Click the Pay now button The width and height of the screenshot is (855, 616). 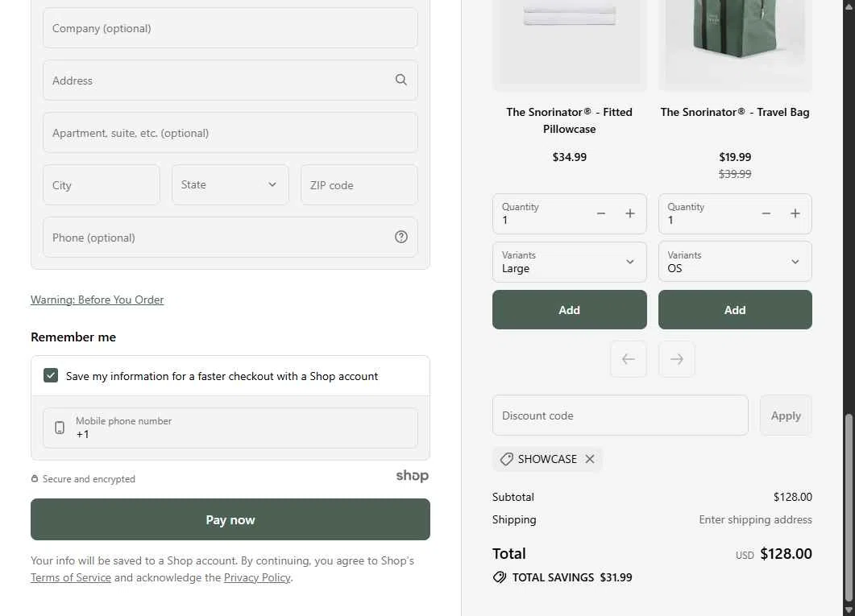[x=230, y=519]
